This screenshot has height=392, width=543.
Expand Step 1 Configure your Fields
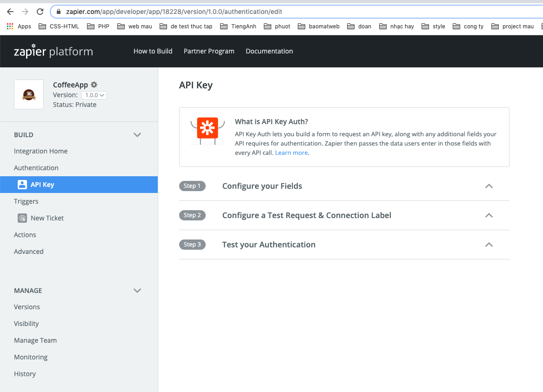tap(489, 186)
